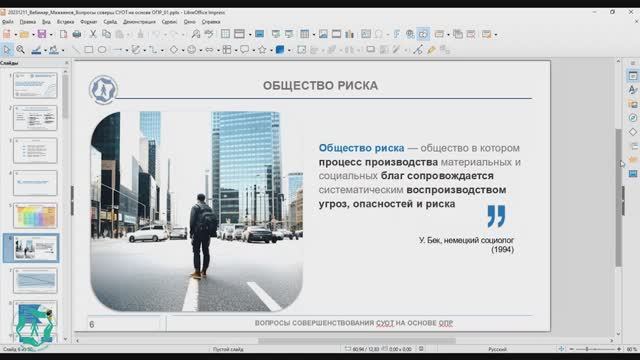Click the Insert Image icon
Viewport: 640px width, 360px height.
point(323,34)
